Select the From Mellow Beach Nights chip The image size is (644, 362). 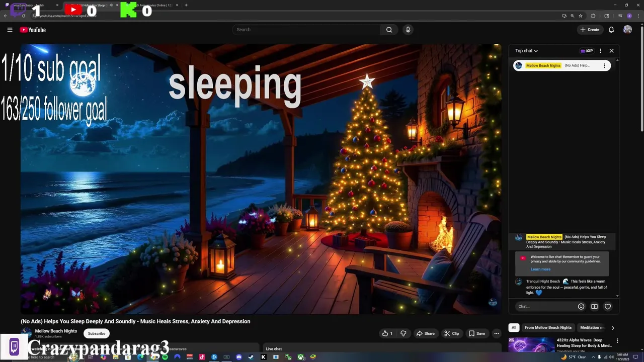[x=548, y=327]
